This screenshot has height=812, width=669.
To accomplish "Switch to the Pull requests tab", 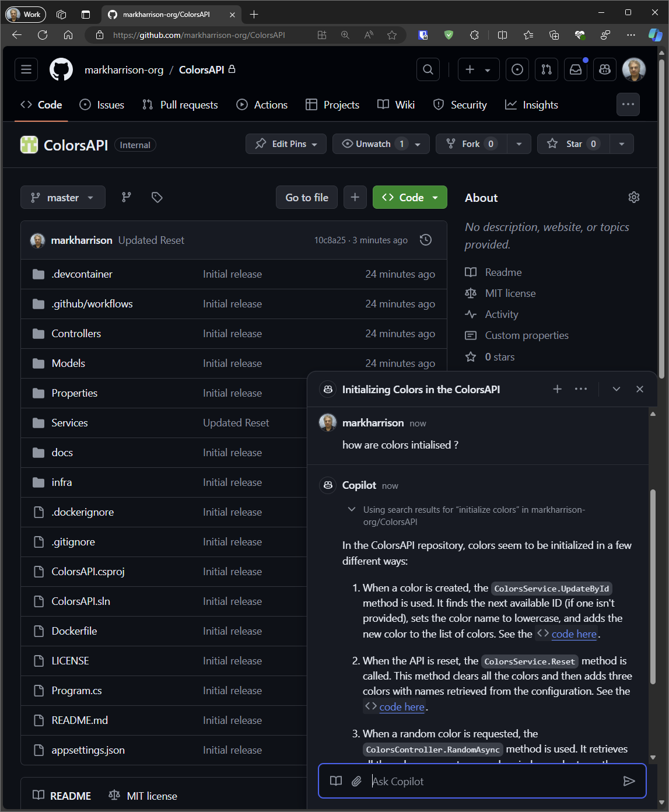I will (x=181, y=105).
